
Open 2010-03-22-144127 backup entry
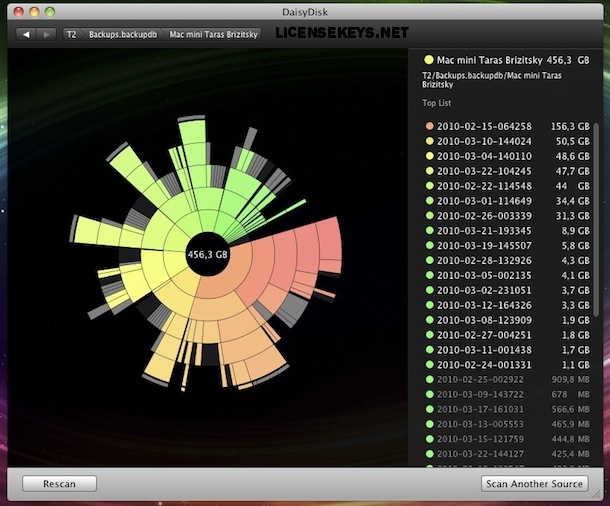pos(507,454)
